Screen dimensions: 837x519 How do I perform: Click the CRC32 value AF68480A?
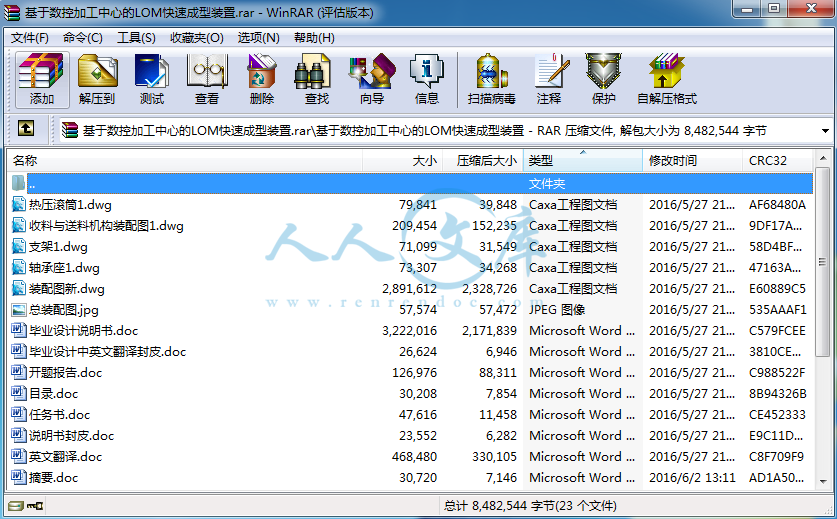(777, 205)
